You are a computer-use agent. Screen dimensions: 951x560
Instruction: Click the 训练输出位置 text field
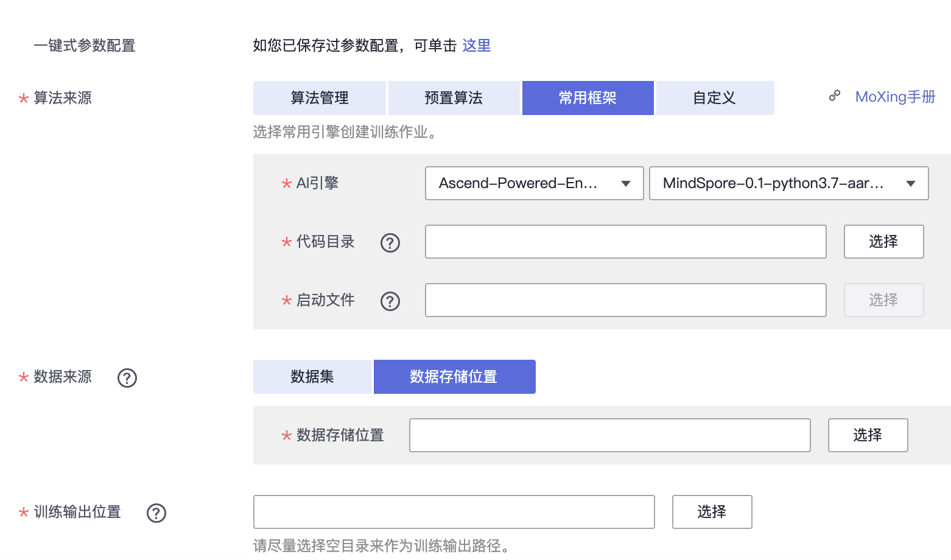click(454, 512)
